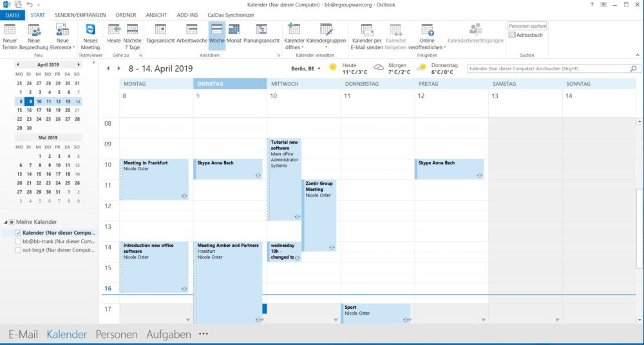Start a TeamViewer Neues Meeting
This screenshot has height=345, width=644.
(x=90, y=30)
